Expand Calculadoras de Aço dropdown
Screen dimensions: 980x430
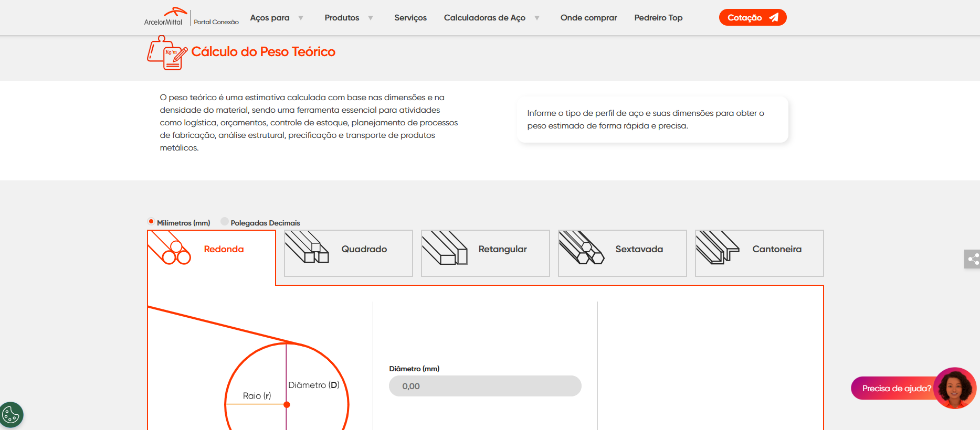[491, 18]
